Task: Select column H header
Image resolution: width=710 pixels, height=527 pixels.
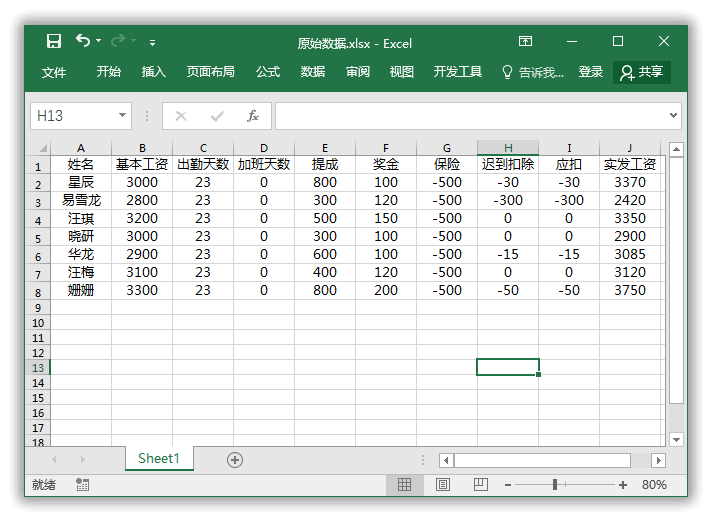Action: 508,148
